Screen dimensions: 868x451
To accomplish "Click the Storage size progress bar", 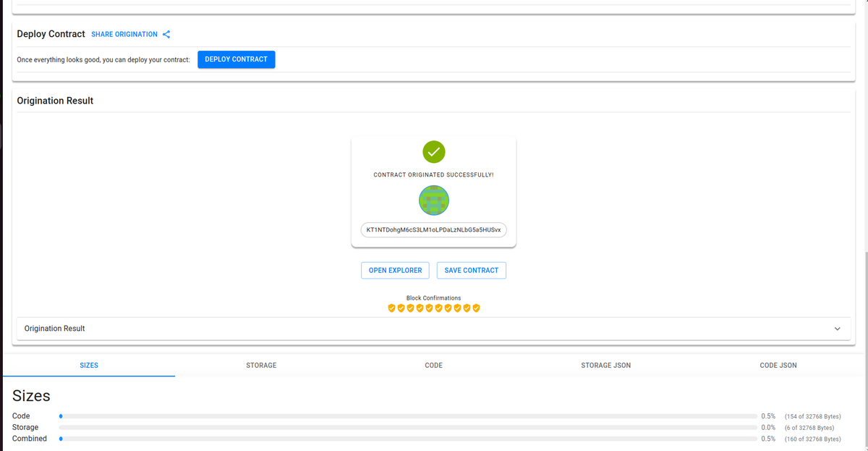I will (408, 428).
